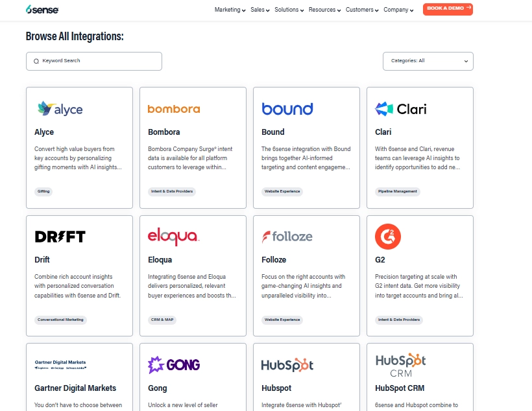Open the Alyce integration title
The height and width of the screenshot is (411, 532).
pyautogui.click(x=44, y=132)
